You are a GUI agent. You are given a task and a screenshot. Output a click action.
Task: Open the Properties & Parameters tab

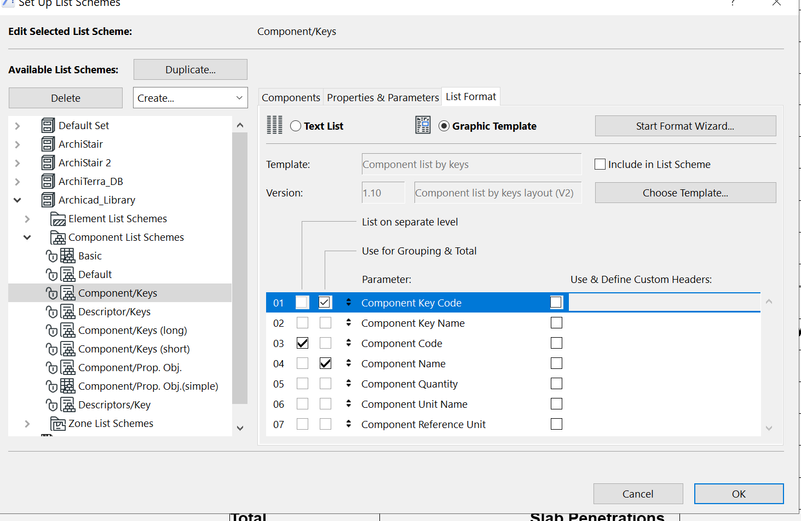[383, 97]
